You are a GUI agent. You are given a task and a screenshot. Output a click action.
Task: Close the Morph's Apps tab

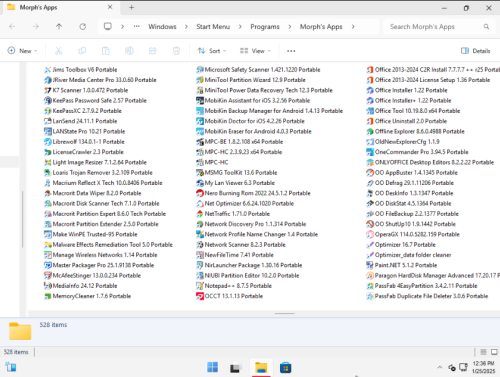tap(110, 7)
